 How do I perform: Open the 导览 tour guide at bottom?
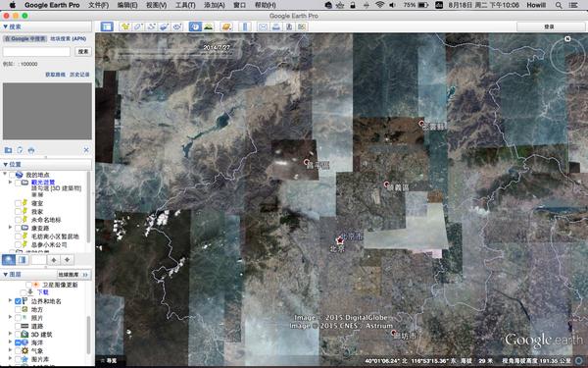pos(109,360)
